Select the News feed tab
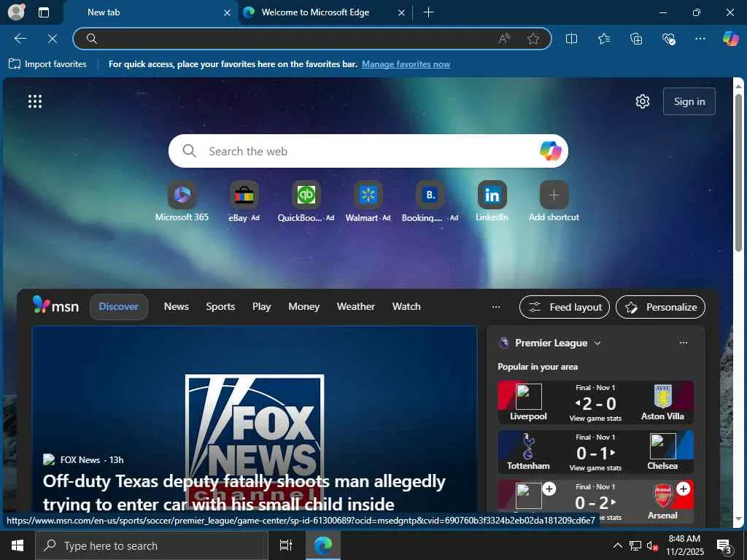The image size is (747, 560). click(177, 307)
